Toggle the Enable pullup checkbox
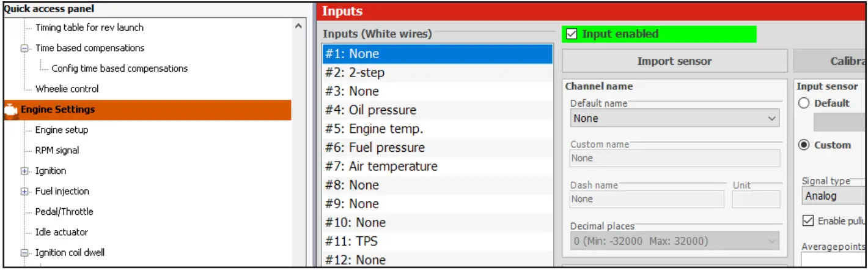 [808, 221]
